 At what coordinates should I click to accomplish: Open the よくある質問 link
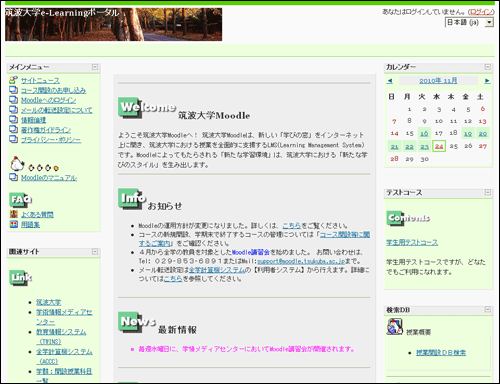click(x=37, y=215)
